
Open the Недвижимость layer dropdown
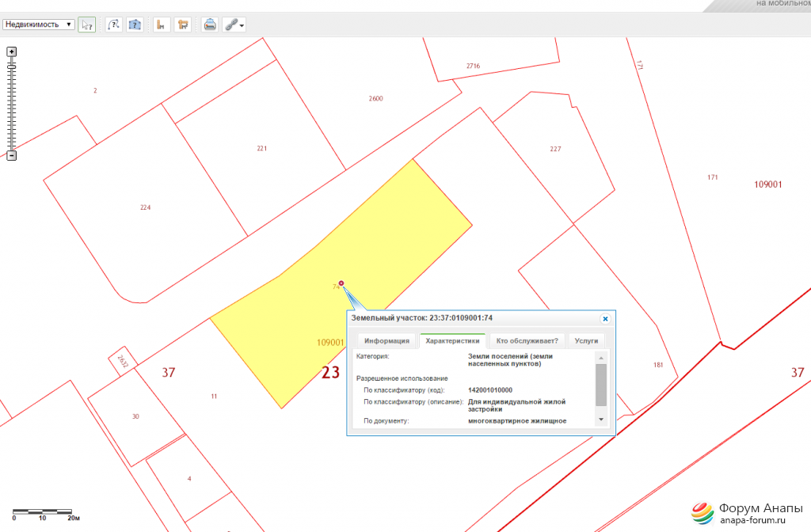point(38,25)
